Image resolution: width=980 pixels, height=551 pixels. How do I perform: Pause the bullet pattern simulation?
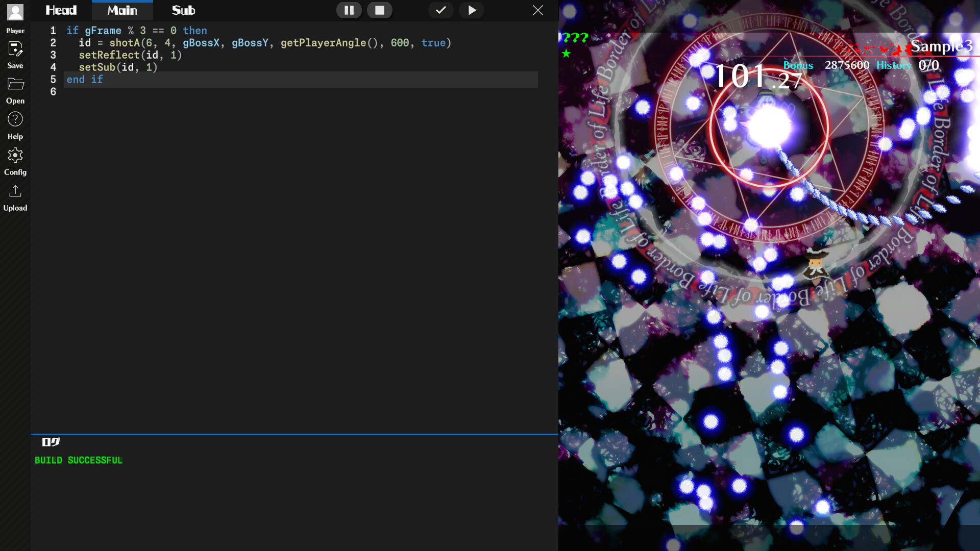tap(349, 10)
